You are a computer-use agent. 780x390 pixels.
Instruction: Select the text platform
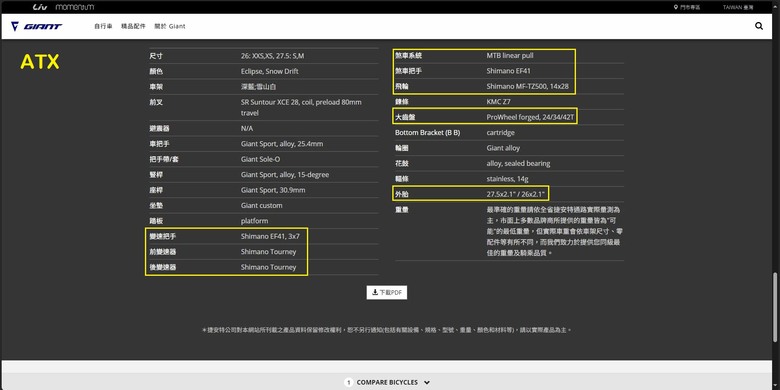pos(255,221)
